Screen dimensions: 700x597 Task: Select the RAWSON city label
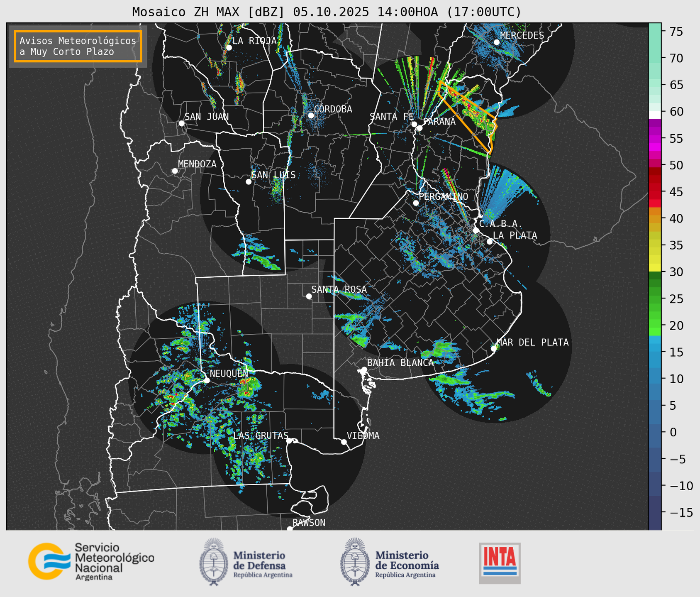[x=309, y=523]
